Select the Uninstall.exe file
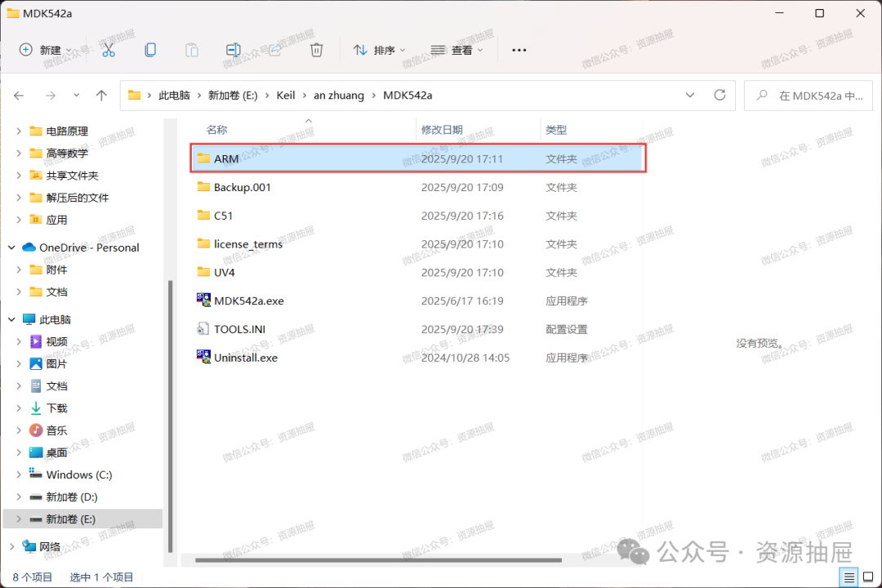 pyautogui.click(x=417, y=358)
